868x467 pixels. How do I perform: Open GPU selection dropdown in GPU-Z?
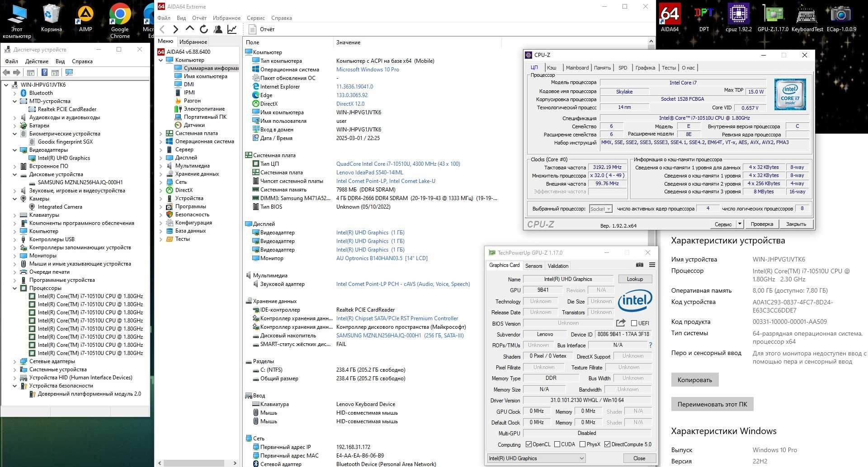coord(536,458)
